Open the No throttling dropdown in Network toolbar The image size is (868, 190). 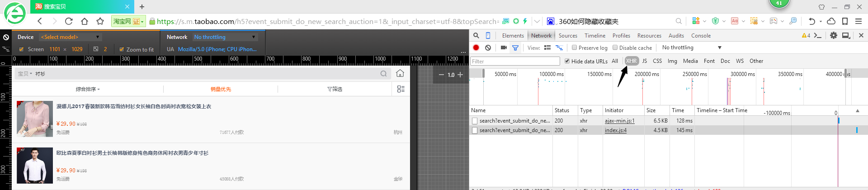pyautogui.click(x=692, y=47)
